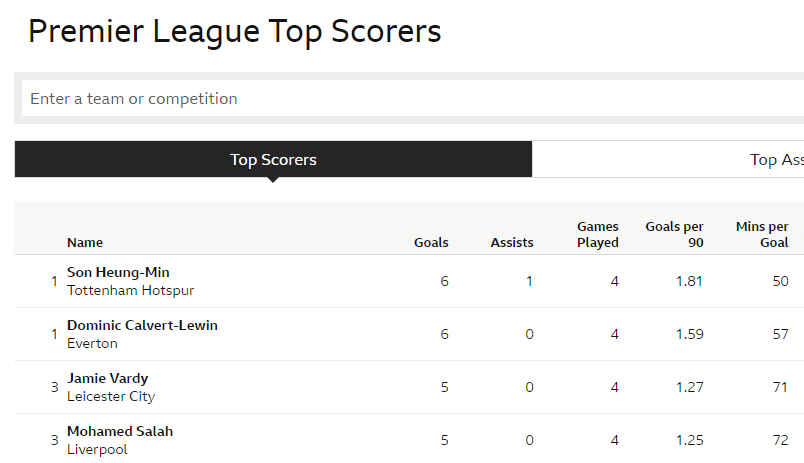
Task: Switch to the Top Assists tab
Action: click(x=668, y=159)
